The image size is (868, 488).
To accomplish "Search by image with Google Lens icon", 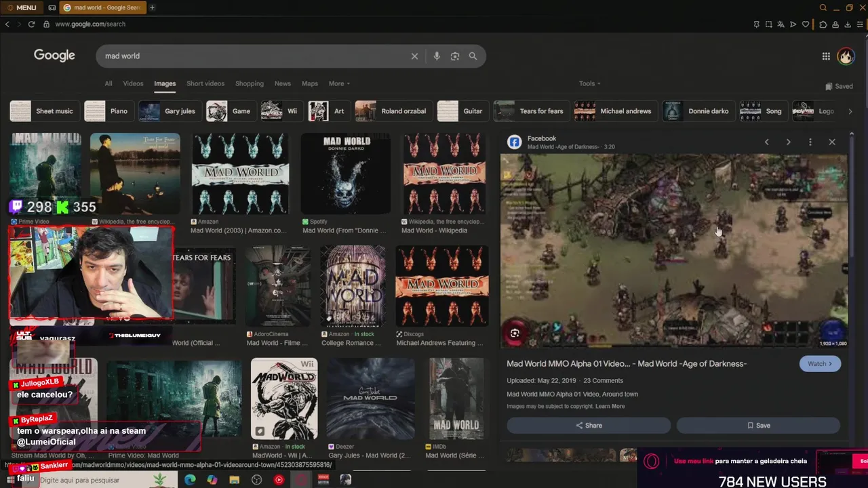I will tap(455, 56).
